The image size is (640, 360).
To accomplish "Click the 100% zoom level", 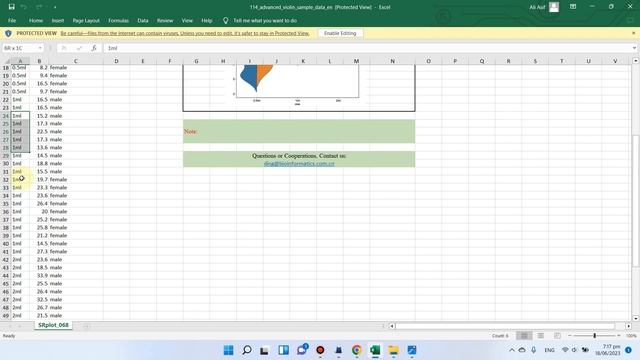I will [631, 336].
